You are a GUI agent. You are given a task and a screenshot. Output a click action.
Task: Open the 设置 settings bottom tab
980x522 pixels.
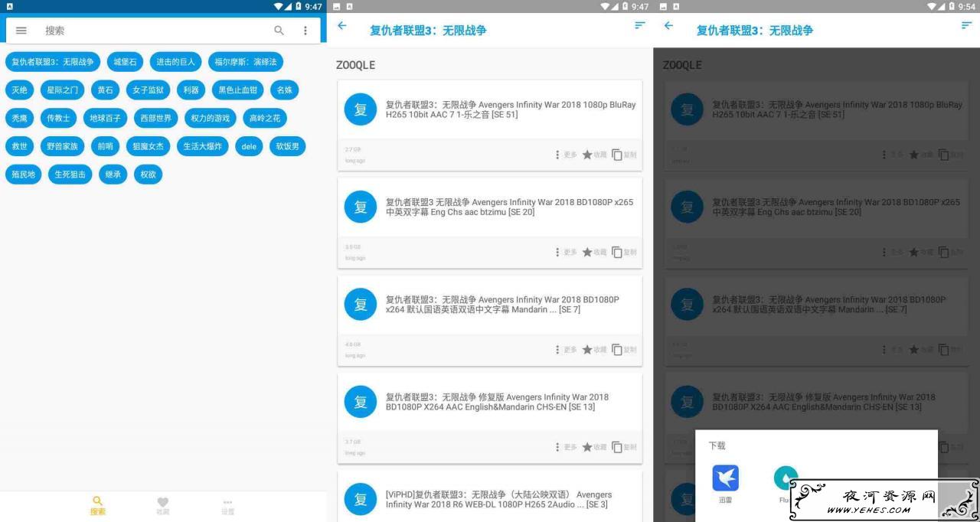tap(227, 506)
